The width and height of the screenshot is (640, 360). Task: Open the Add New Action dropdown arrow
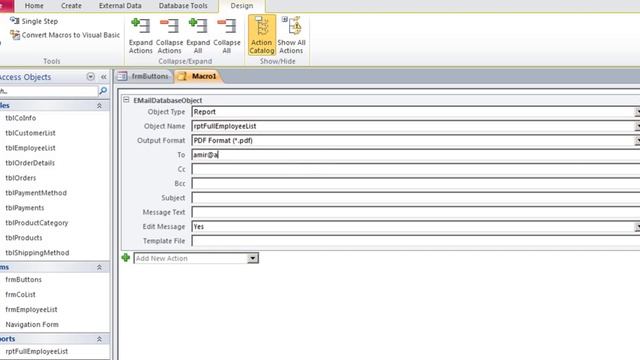[x=253, y=258]
